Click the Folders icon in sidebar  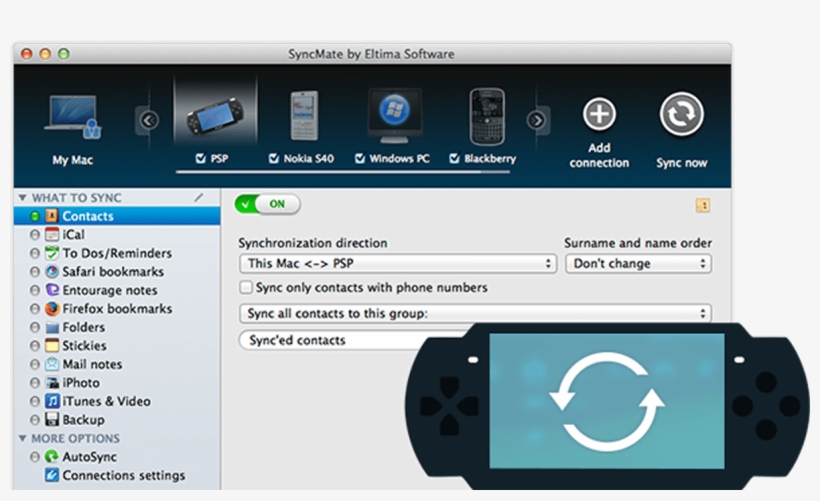click(52, 327)
